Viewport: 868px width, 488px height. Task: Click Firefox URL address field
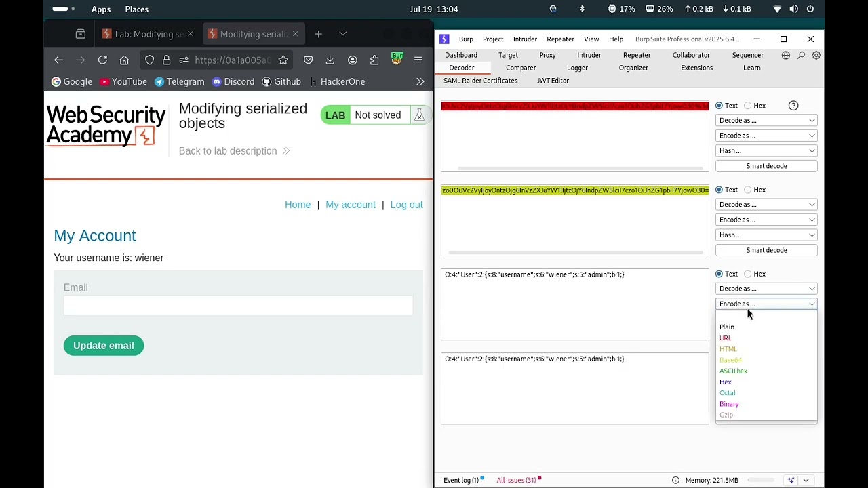233,60
